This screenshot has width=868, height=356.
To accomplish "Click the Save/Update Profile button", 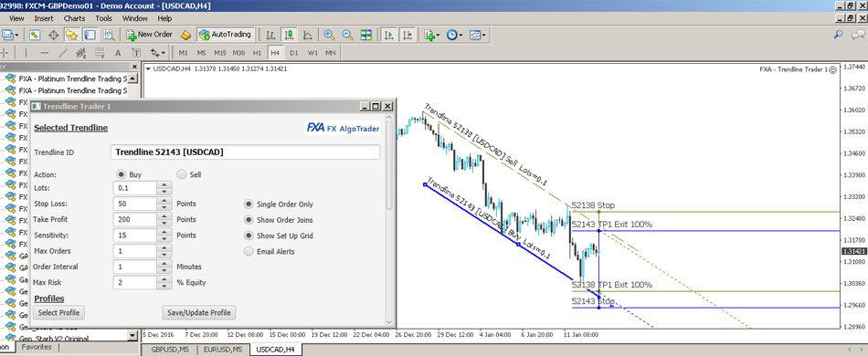I will click(x=199, y=313).
